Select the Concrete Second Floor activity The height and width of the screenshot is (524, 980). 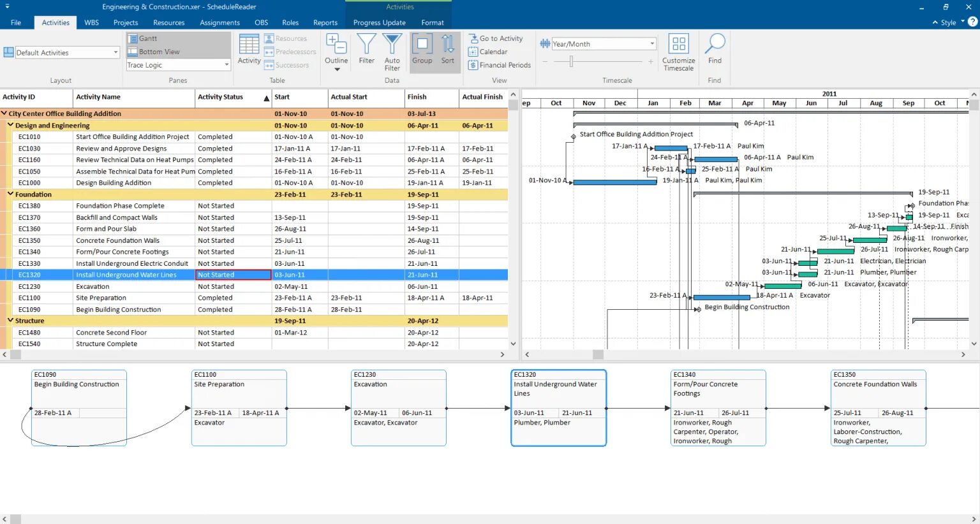254,333
